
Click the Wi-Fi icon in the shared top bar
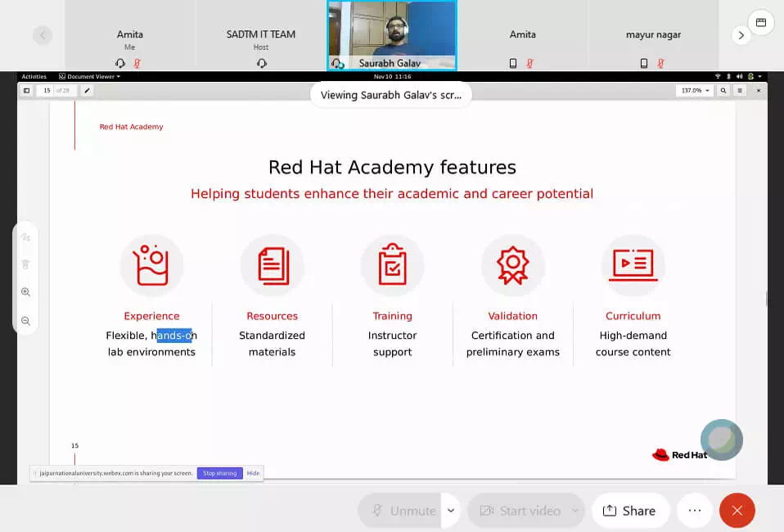(x=718, y=76)
